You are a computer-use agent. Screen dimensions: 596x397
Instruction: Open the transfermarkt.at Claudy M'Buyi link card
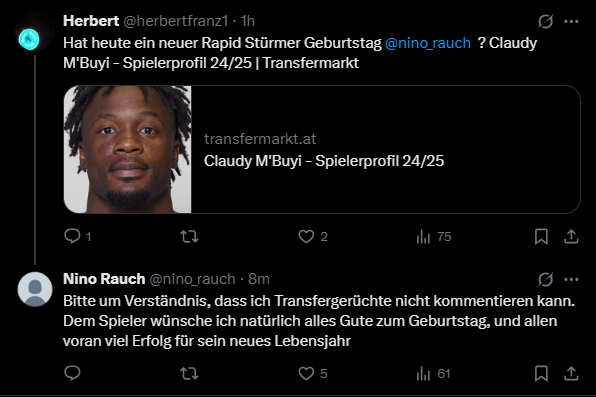pos(322,149)
